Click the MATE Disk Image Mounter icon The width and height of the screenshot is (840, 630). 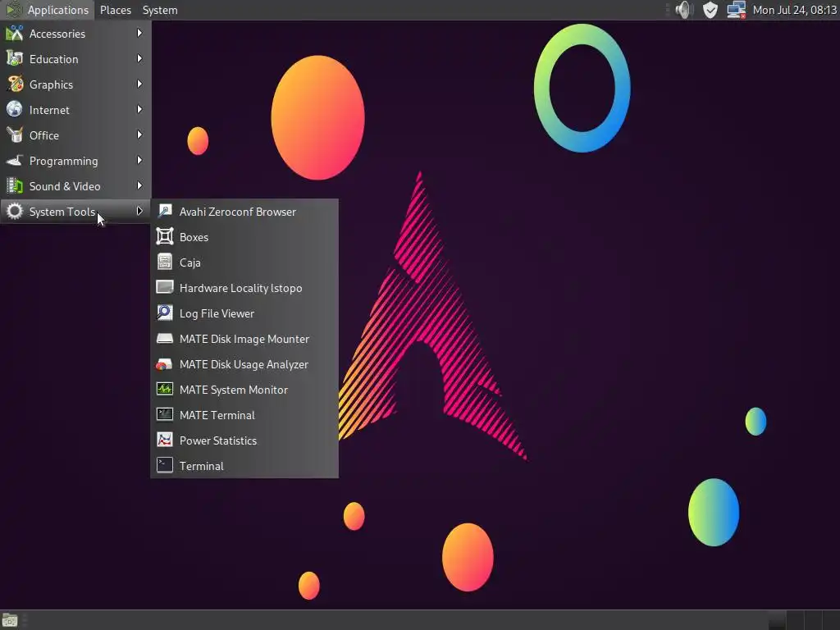point(164,338)
